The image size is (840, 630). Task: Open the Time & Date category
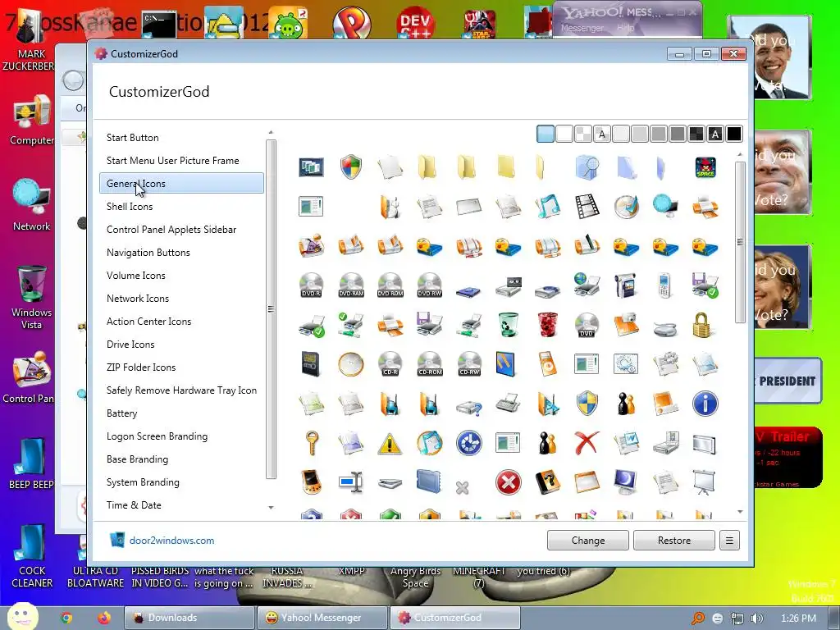pyautogui.click(x=134, y=505)
